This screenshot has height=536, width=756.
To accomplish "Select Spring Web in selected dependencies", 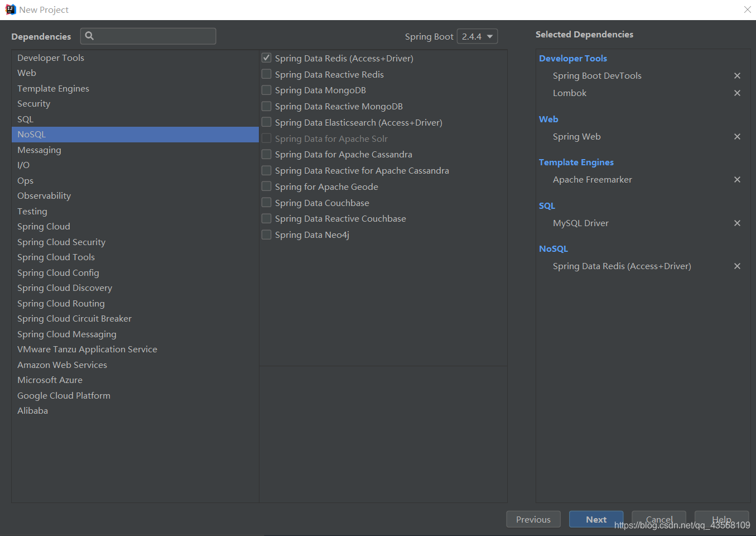I will 577,137.
